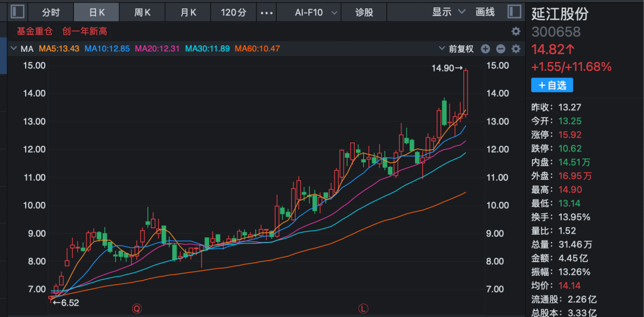This screenshot has width=644, height=317.
Task: Select the 120分 period tab
Action: tap(233, 12)
